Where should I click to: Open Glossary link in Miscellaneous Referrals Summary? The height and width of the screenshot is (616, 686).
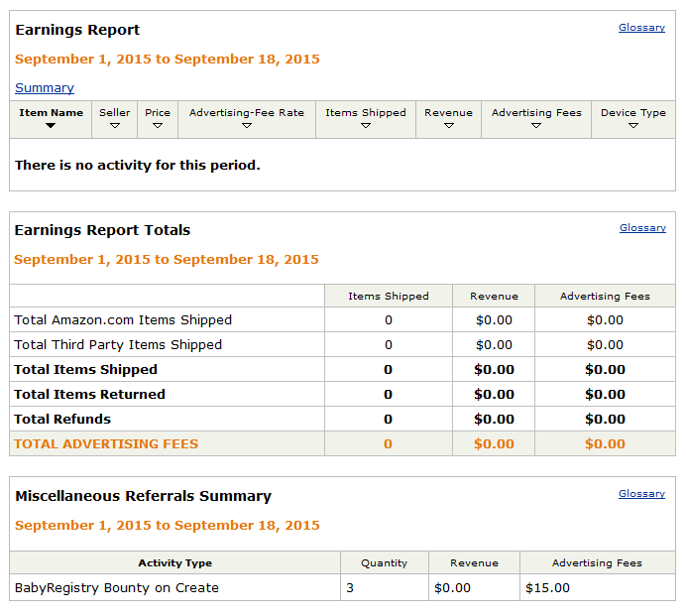point(641,494)
